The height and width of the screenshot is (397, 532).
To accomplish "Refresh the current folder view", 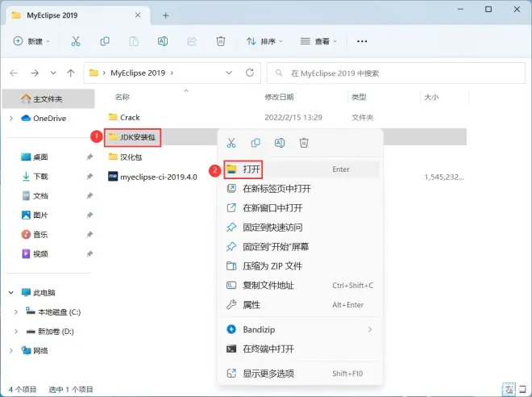I will click(250, 73).
